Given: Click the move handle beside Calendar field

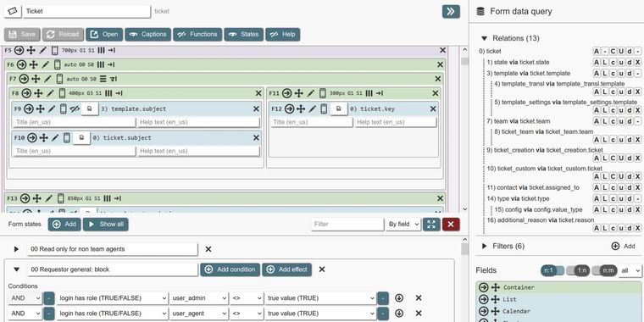Looking at the screenshot, I should click(496, 311).
